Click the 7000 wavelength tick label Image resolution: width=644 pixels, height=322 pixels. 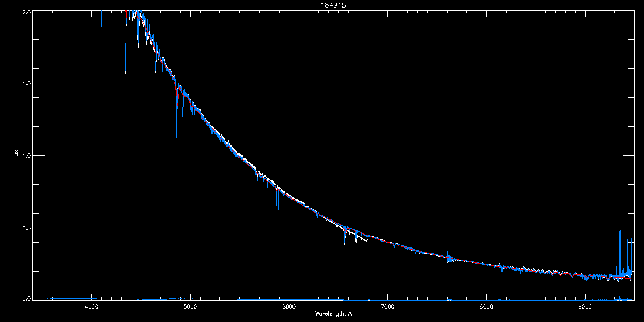[x=387, y=307]
